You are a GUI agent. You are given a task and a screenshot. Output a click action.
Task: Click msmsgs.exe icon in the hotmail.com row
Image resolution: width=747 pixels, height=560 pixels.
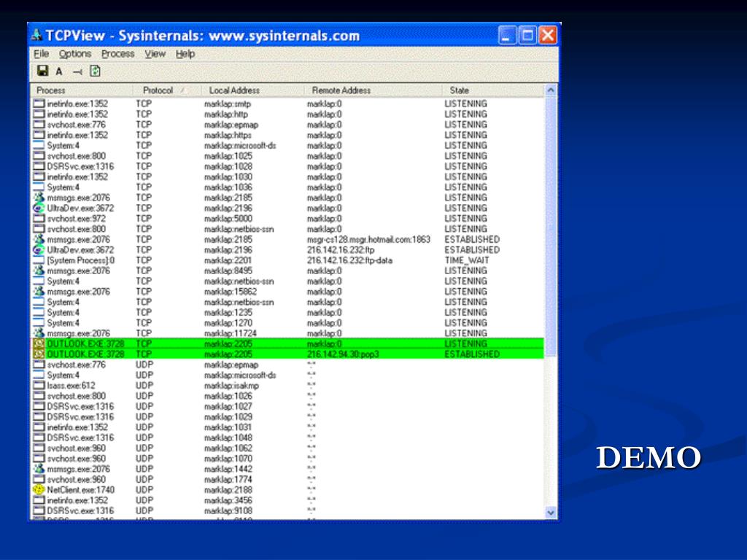pyautogui.click(x=39, y=239)
